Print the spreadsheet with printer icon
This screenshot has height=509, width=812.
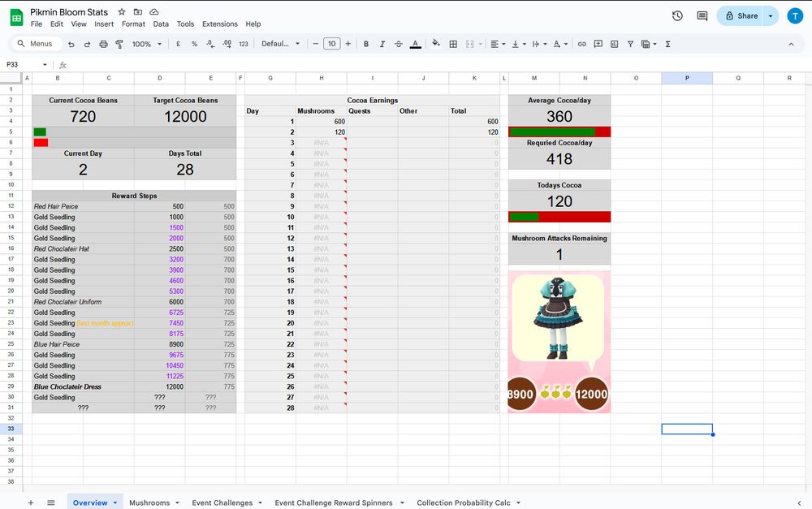[x=103, y=44]
